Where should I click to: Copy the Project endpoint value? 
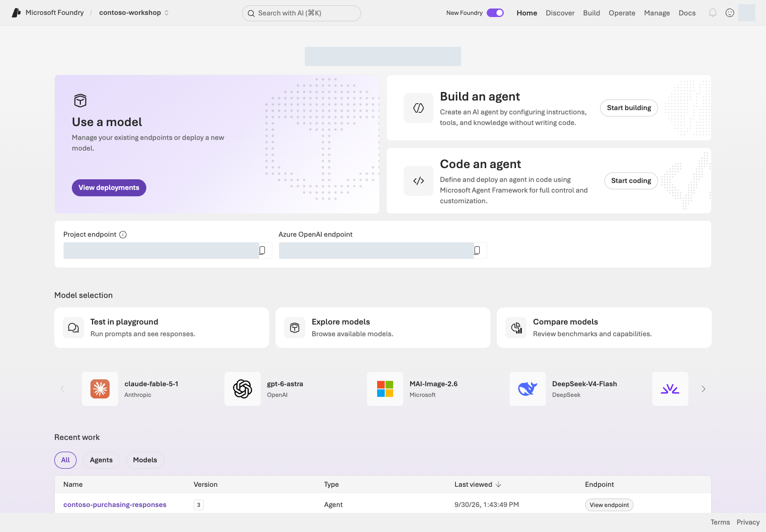(262, 251)
